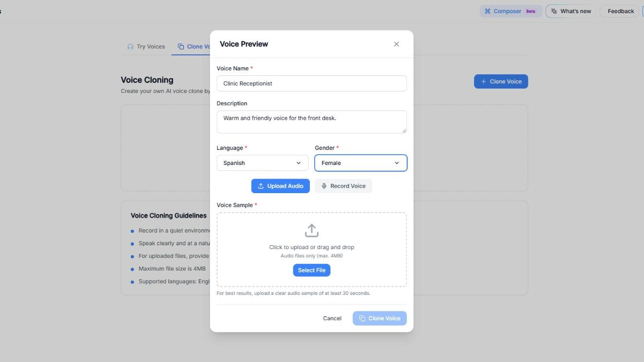Click the copy icon inside dialog Clone Voice button
644x362 pixels.
click(362, 318)
